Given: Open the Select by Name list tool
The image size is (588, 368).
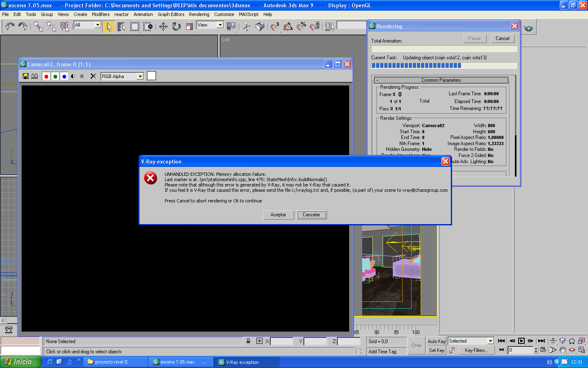Looking at the screenshot, I should [121, 27].
